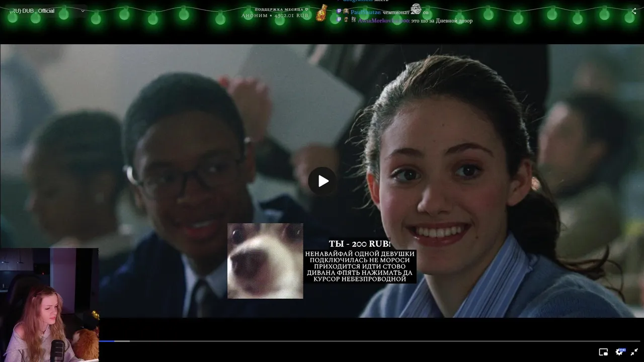Share the video via share icon
Viewport: 644px width, 362px height.
coord(634,11)
